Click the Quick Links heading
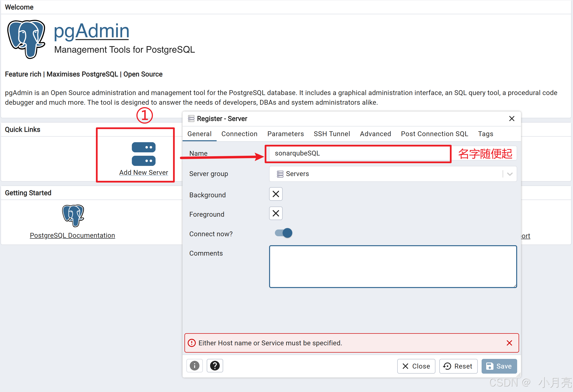This screenshot has width=573, height=392. (23, 129)
